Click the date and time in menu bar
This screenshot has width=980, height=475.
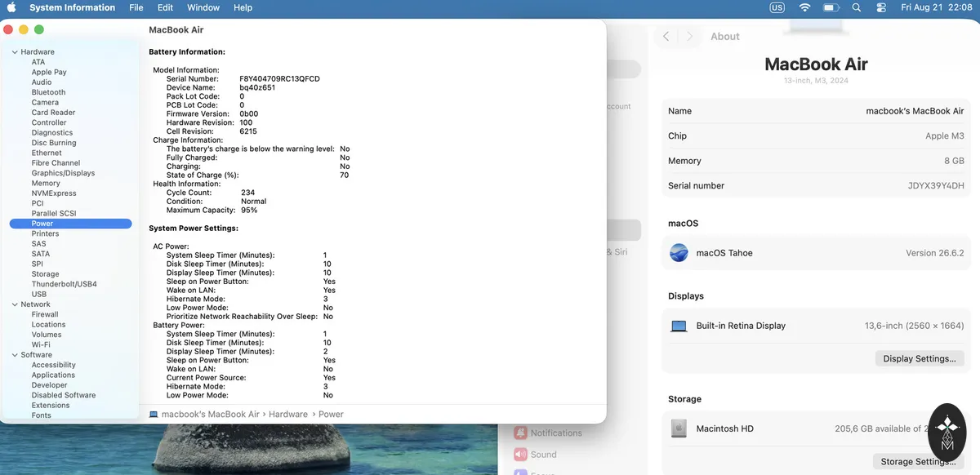pos(936,7)
